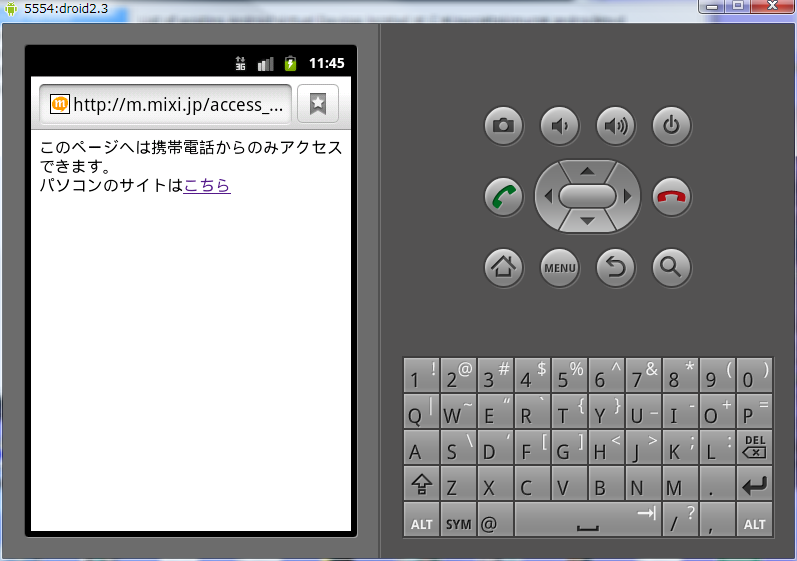Click the Shift arrow key

tap(421, 484)
